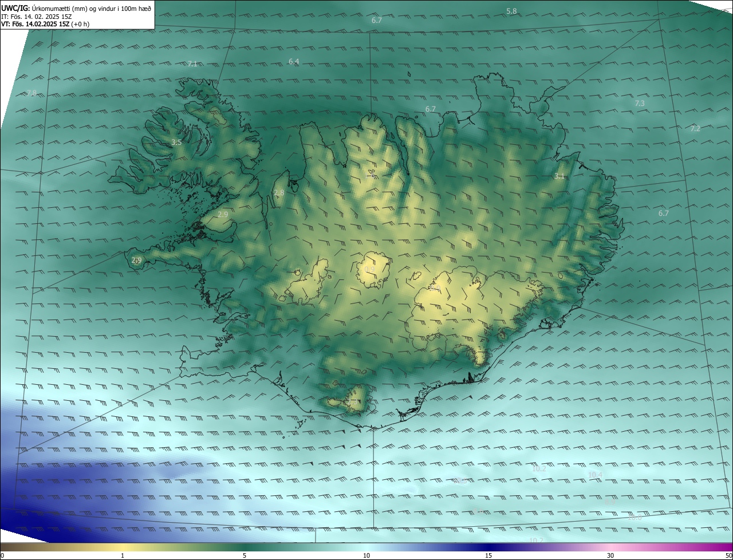Image resolution: width=733 pixels, height=560 pixels.
Task: Click the 7.2 value label on the map
Action: (x=695, y=129)
